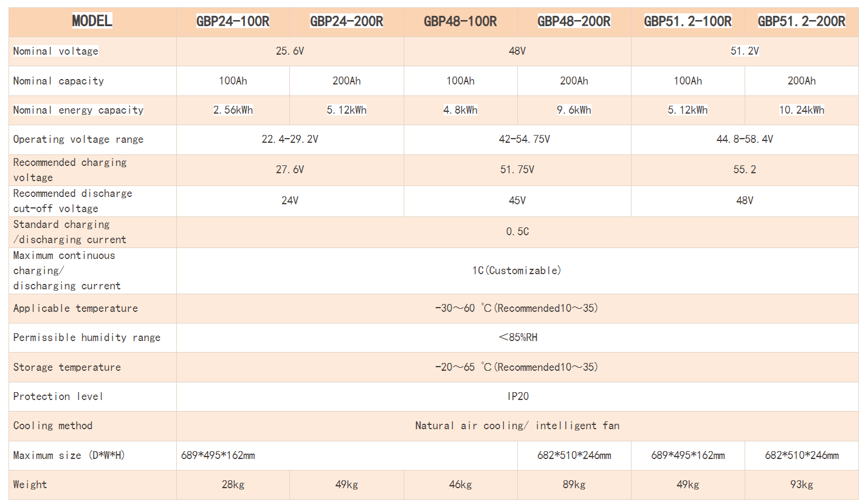Screen dimensions: 868x504
Task: Click the MODEL header cell
Action: click(92, 21)
